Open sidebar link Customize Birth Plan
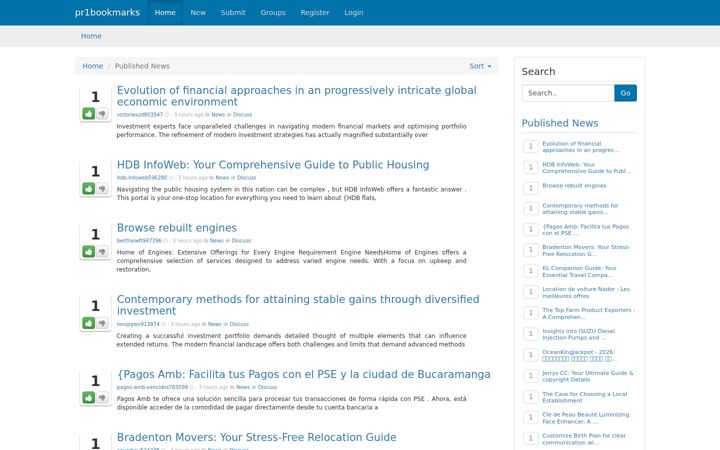720x450 pixels. click(x=584, y=439)
